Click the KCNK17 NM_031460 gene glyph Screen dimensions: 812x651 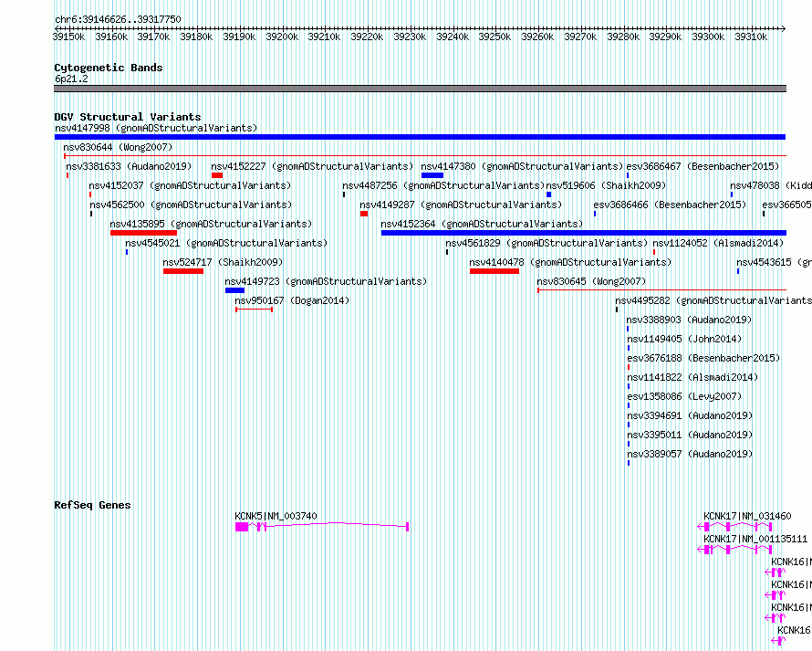coord(734,527)
